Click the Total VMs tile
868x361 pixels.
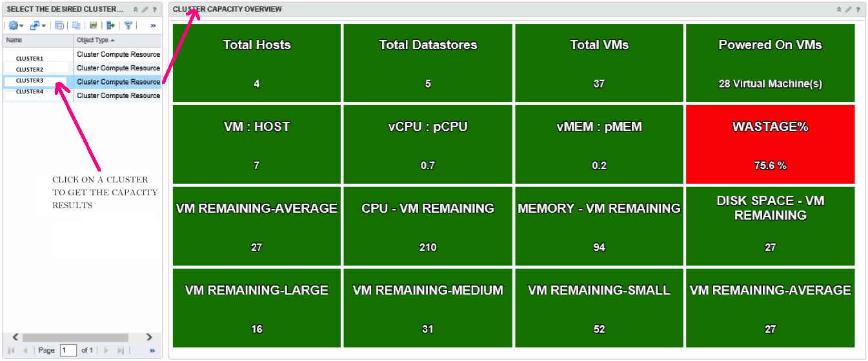coord(599,63)
